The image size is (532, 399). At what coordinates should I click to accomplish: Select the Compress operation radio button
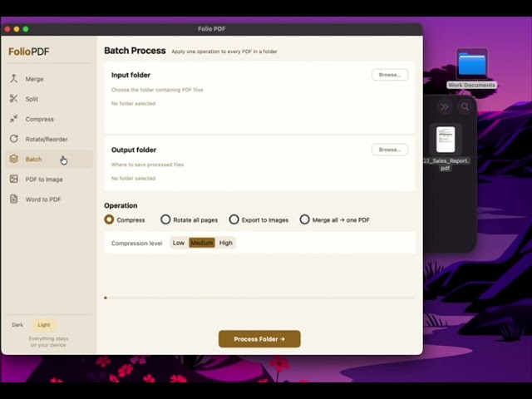pyautogui.click(x=109, y=219)
